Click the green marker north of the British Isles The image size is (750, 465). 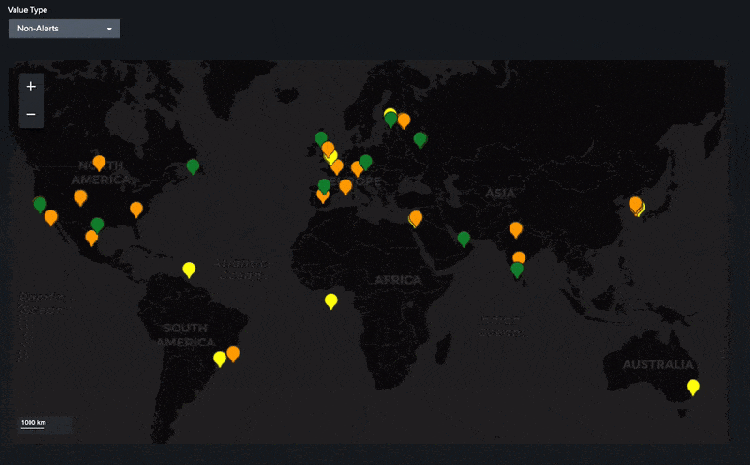pos(321,138)
